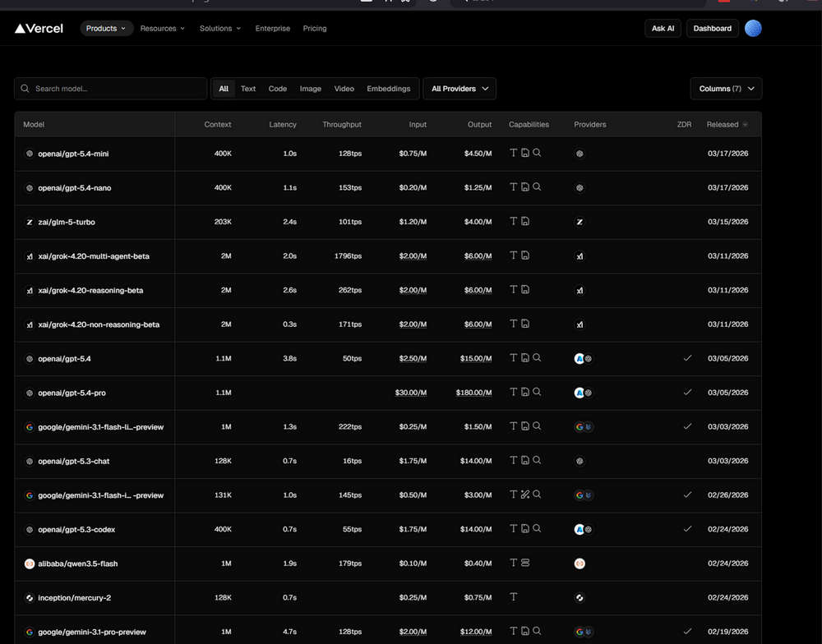Open the All Providers filter dropdown

click(459, 89)
